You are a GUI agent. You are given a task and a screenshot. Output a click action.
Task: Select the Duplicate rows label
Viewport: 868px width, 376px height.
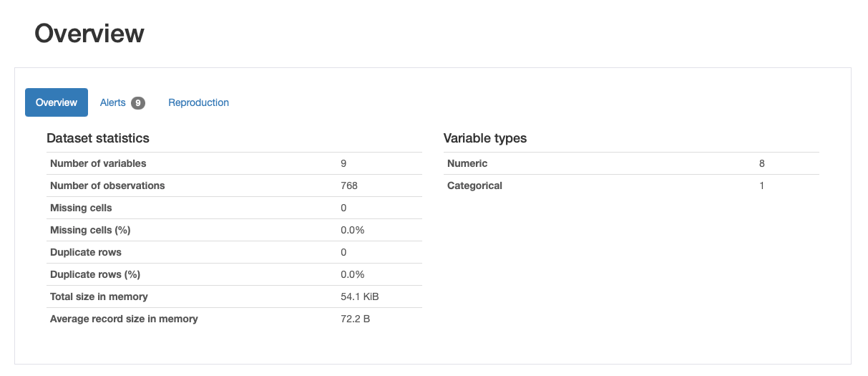point(86,252)
